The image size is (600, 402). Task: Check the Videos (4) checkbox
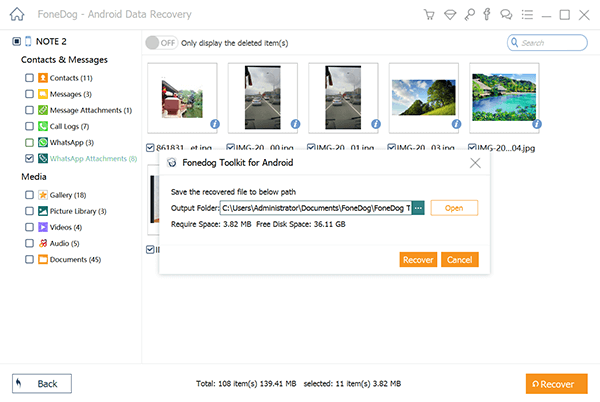[29, 227]
